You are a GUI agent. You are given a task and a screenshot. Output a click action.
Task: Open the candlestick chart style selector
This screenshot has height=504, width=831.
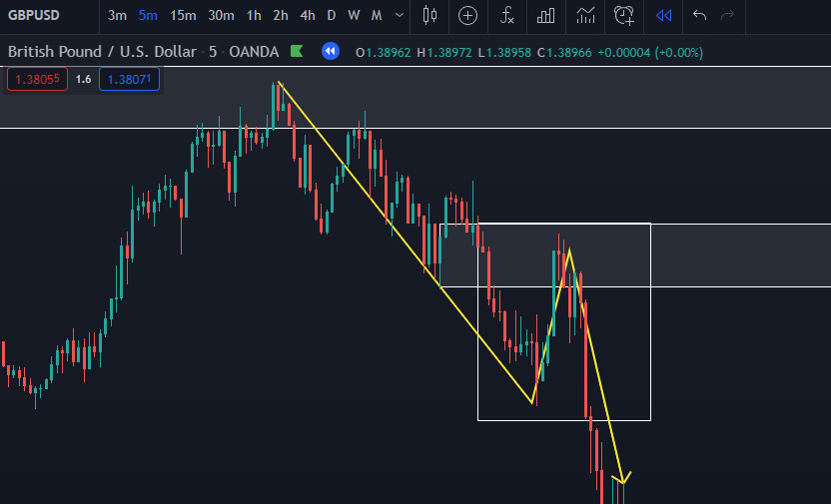[x=430, y=15]
